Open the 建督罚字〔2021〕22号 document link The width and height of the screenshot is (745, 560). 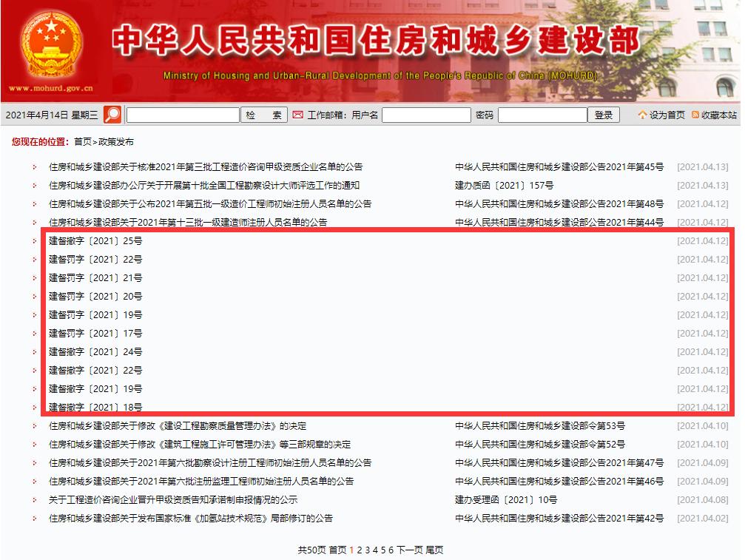click(x=95, y=260)
